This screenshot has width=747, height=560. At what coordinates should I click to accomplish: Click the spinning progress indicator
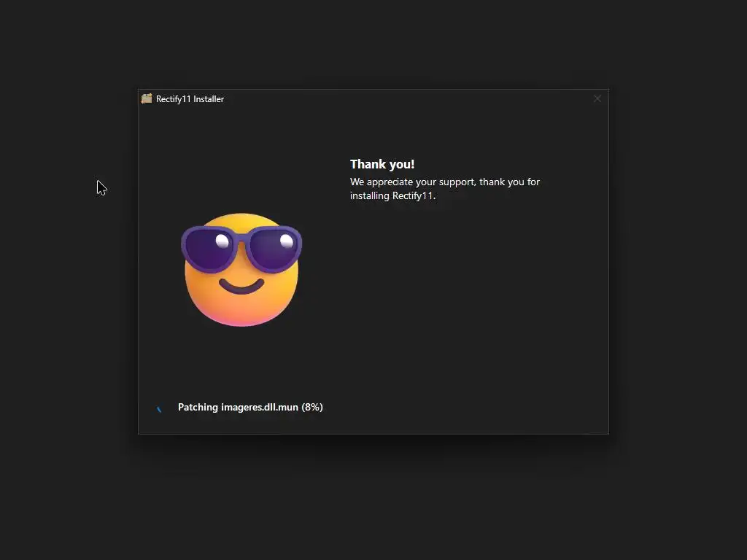(160, 408)
